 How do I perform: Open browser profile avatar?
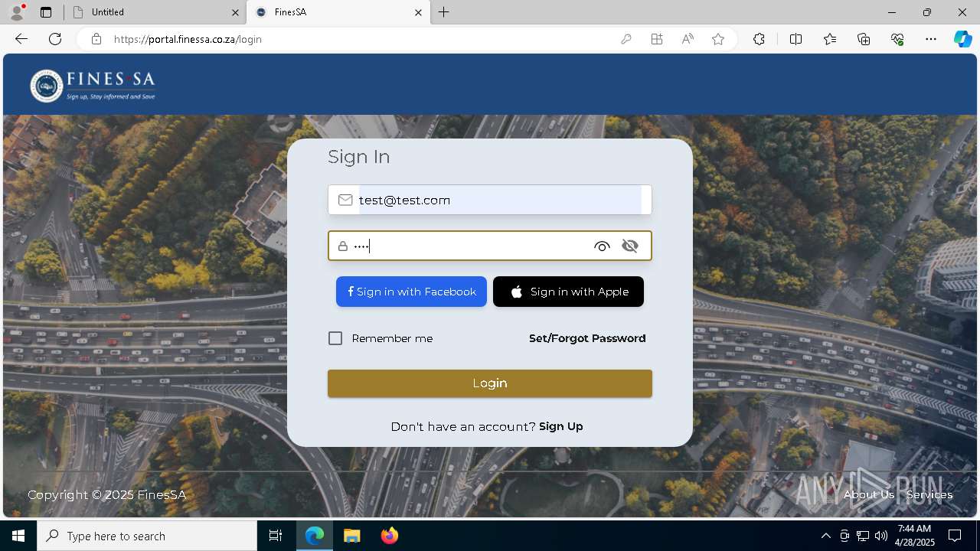pyautogui.click(x=17, y=12)
